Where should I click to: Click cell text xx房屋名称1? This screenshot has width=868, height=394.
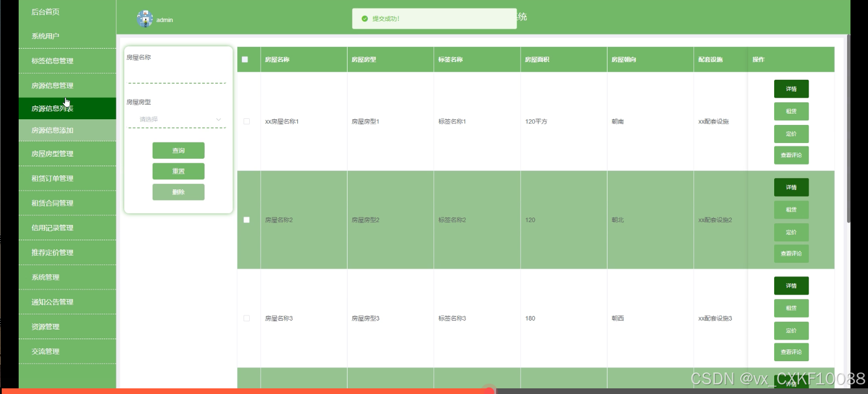pyautogui.click(x=281, y=122)
